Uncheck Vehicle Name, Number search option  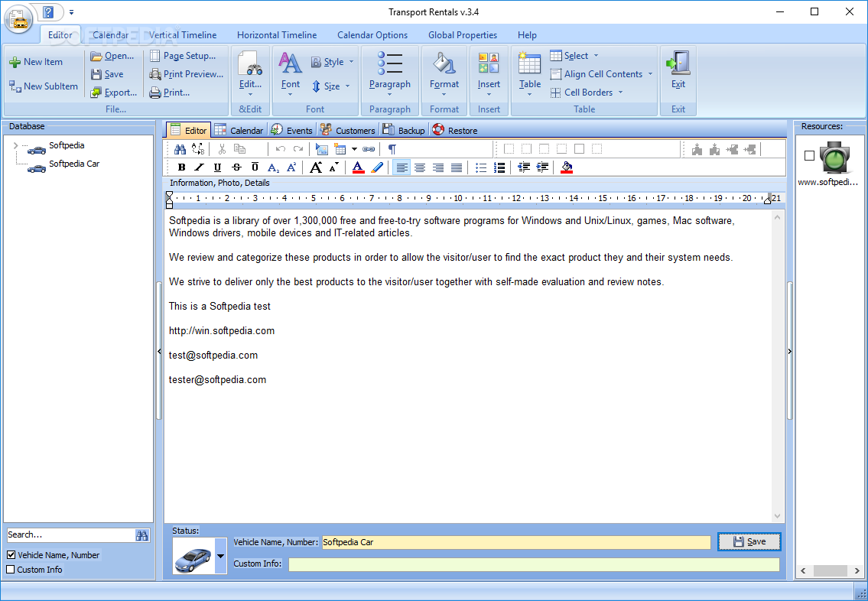coord(11,555)
